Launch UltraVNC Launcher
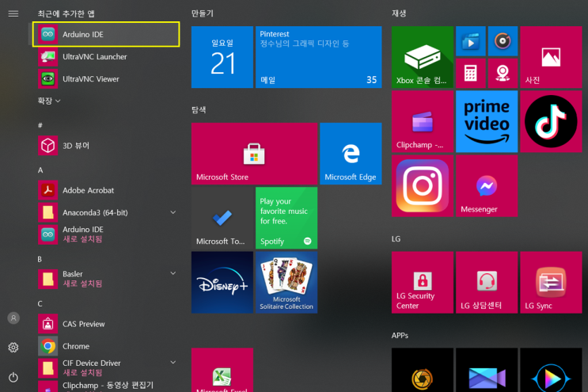The height and width of the screenshot is (392, 588). (x=106, y=57)
